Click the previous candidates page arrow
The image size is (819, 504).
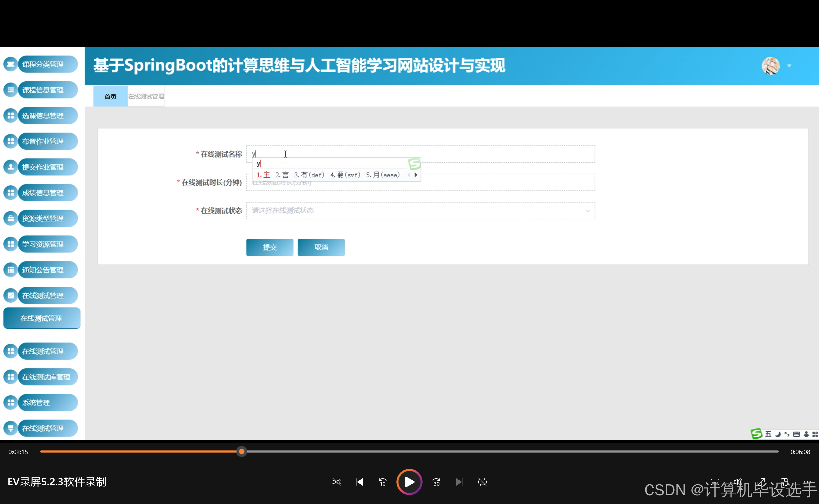click(x=409, y=175)
